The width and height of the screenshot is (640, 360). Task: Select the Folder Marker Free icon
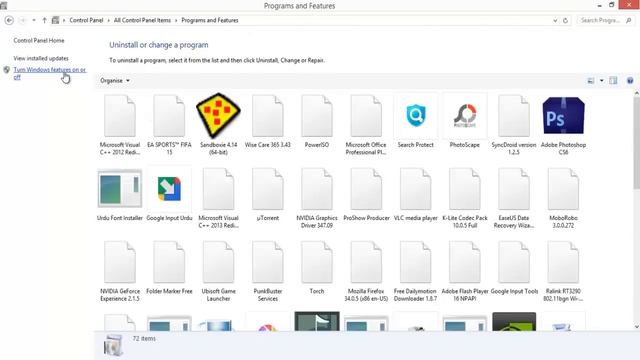click(x=169, y=262)
